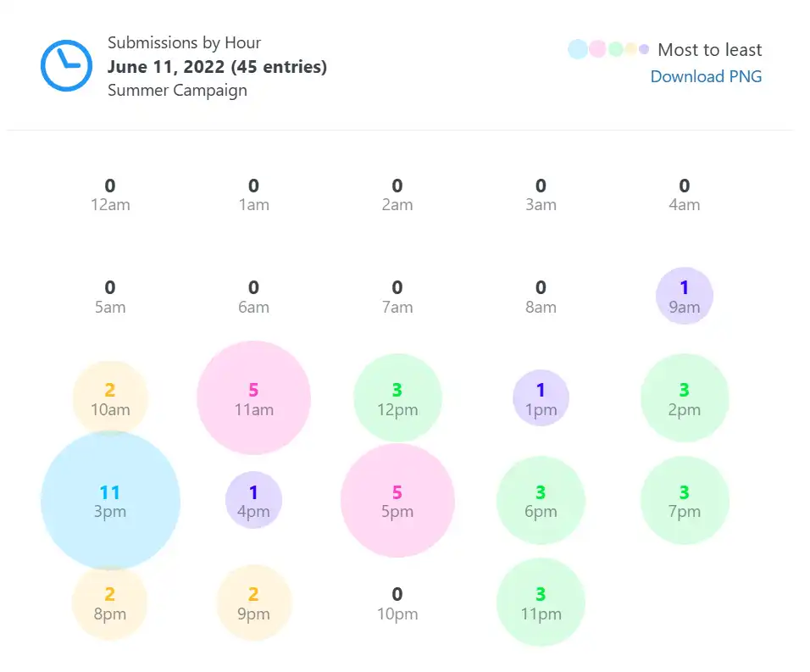Select the 9pm yellow bubble
Image resolution: width=810 pixels, height=672 pixels.
pyautogui.click(x=253, y=603)
